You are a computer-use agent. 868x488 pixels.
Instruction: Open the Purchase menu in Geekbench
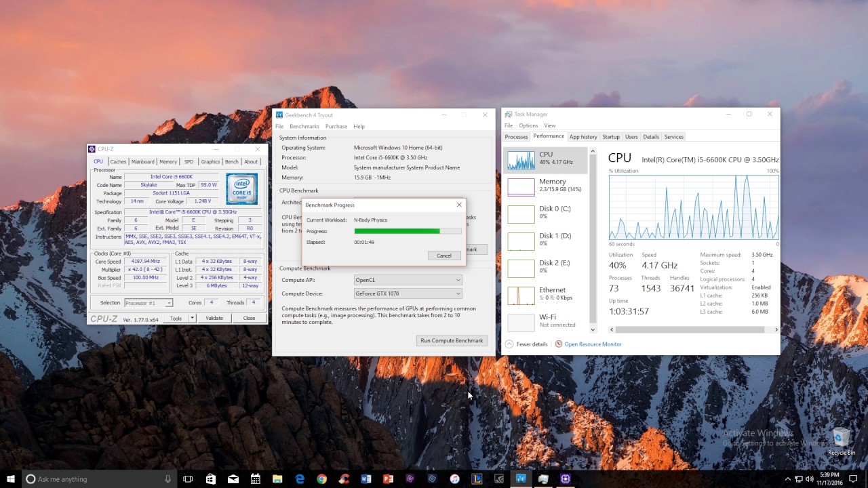(336, 127)
